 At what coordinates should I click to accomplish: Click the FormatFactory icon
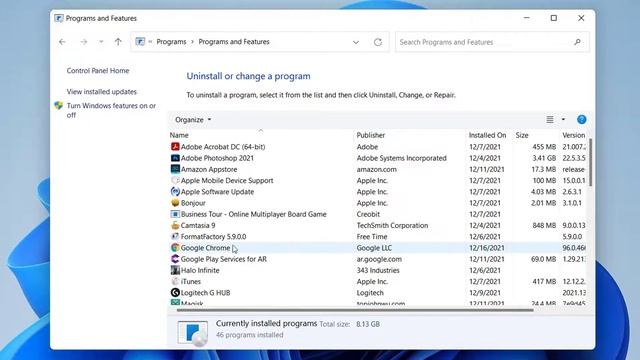point(175,236)
